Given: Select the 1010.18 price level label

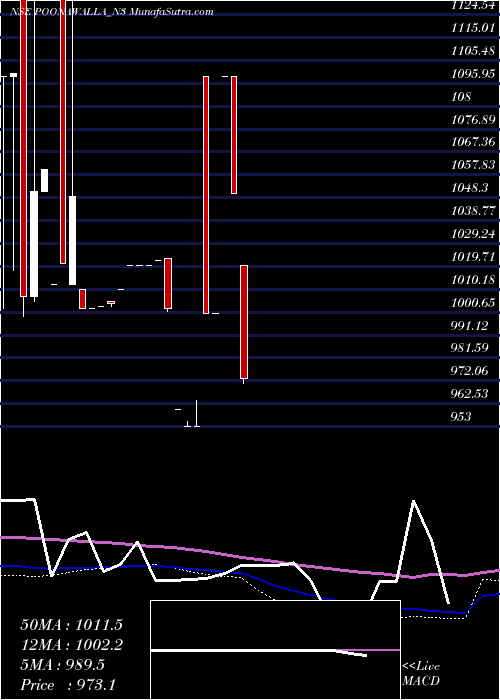Looking at the screenshot, I should (x=473, y=279).
